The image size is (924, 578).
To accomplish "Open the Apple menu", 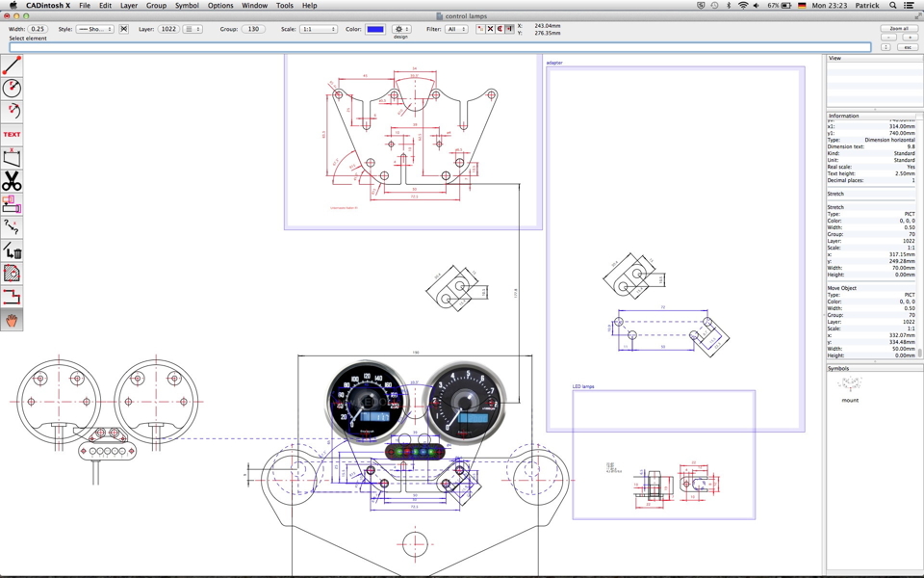I will click(13, 6).
